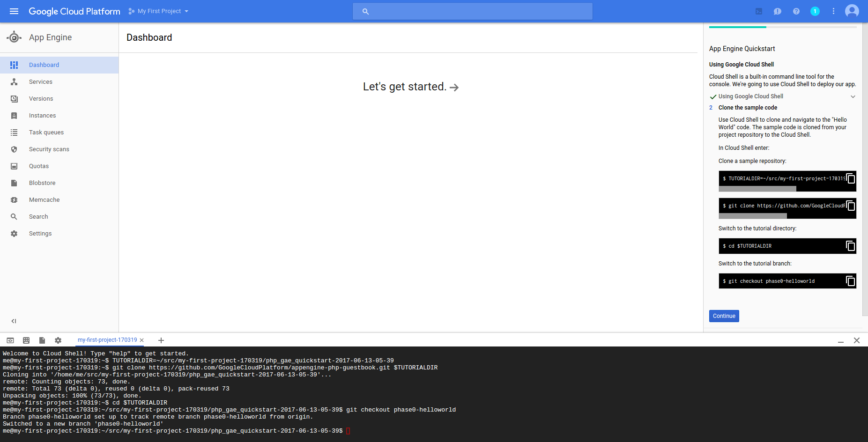Copy the git clone command

click(x=851, y=206)
